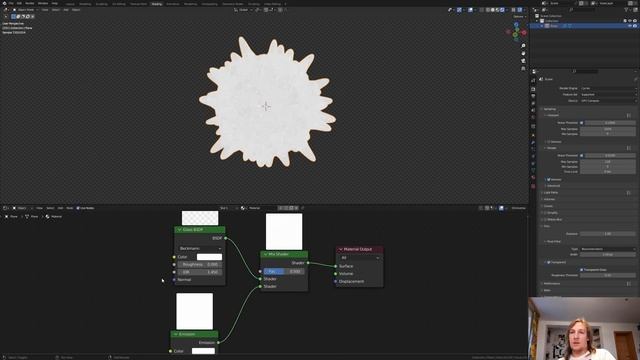
Task: Open the Texture properties tab icon
Action: tap(533, 186)
